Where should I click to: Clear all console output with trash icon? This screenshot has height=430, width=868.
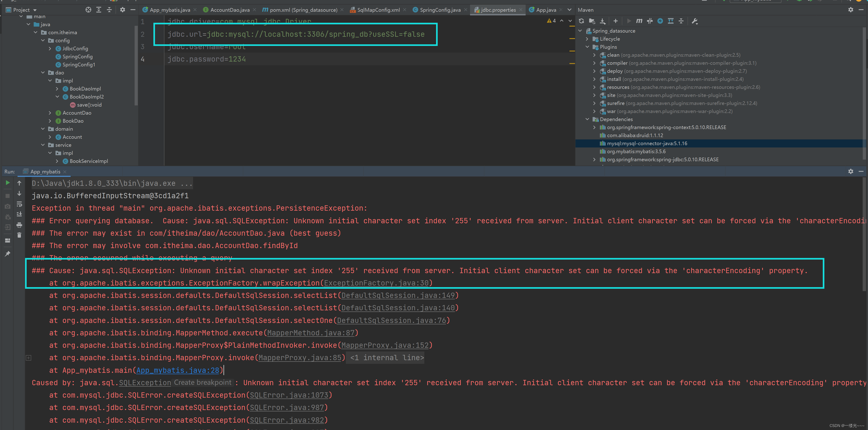click(19, 235)
